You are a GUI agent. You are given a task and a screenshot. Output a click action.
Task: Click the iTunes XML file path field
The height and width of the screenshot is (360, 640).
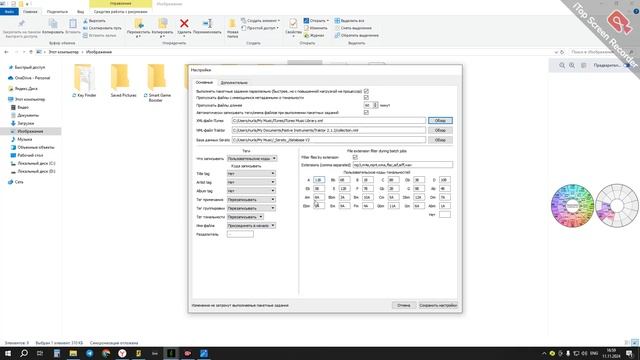point(329,121)
